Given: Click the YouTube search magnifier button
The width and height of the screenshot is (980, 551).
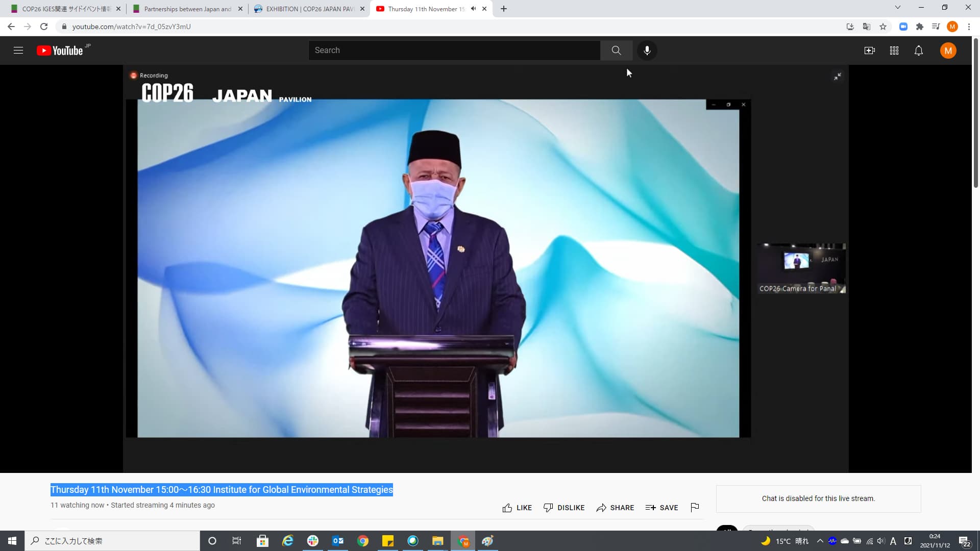Looking at the screenshot, I should [x=616, y=51].
